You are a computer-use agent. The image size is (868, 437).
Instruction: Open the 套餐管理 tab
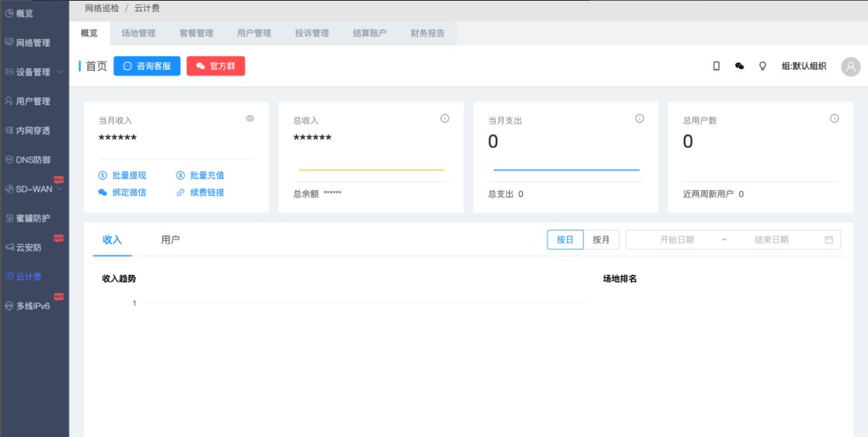196,33
